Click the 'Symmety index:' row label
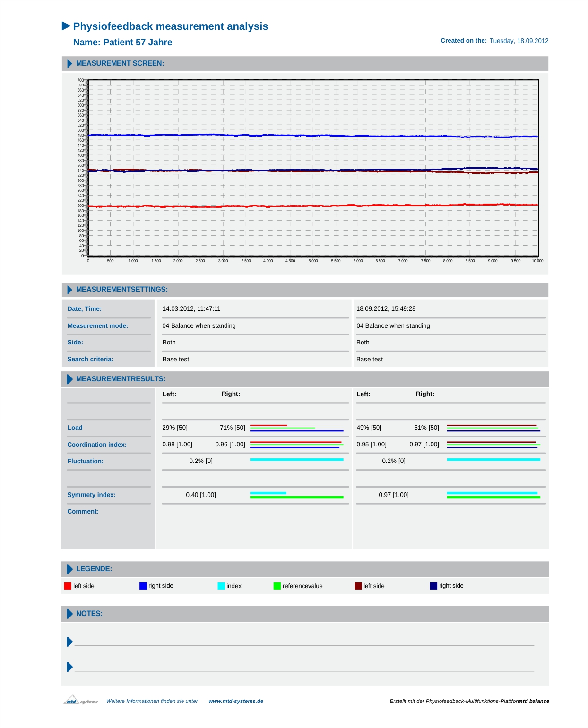This screenshot has width=588, height=728. pos(92,495)
